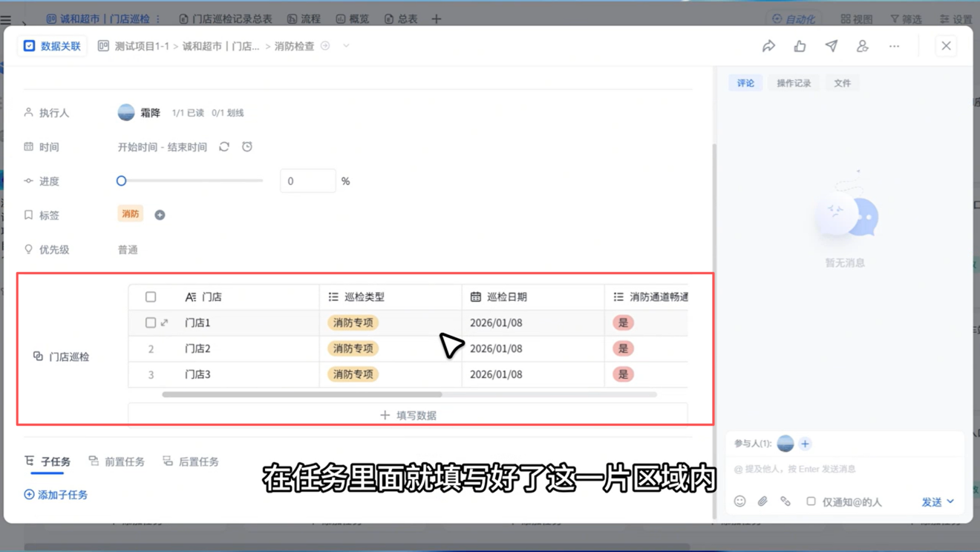
Task: Click the attachment paperclip icon
Action: click(762, 501)
